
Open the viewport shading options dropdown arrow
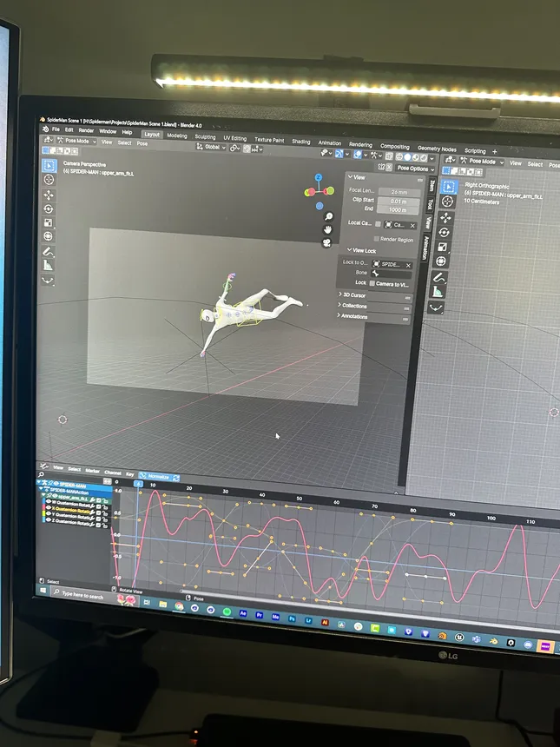(x=432, y=159)
